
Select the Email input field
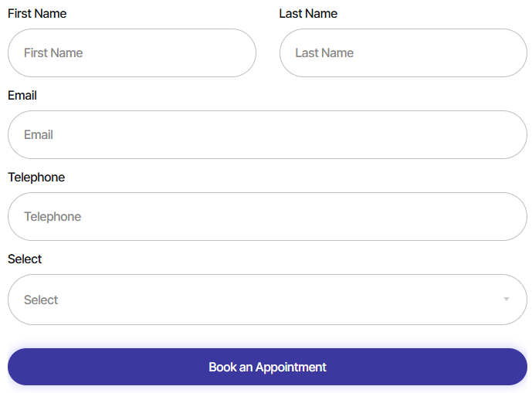267,135
